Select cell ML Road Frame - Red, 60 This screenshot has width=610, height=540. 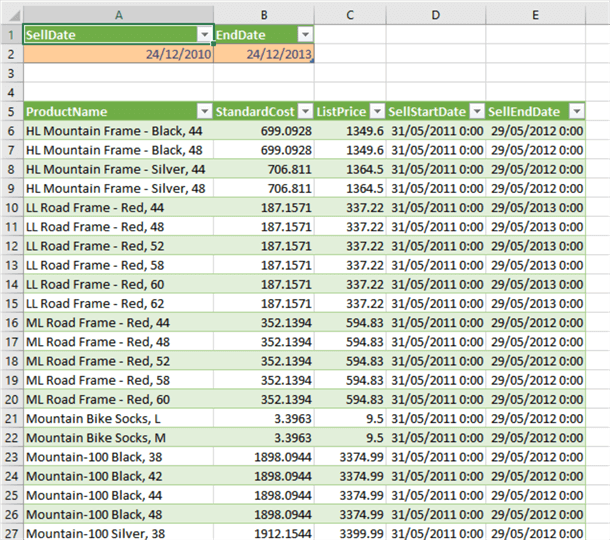coord(119,400)
